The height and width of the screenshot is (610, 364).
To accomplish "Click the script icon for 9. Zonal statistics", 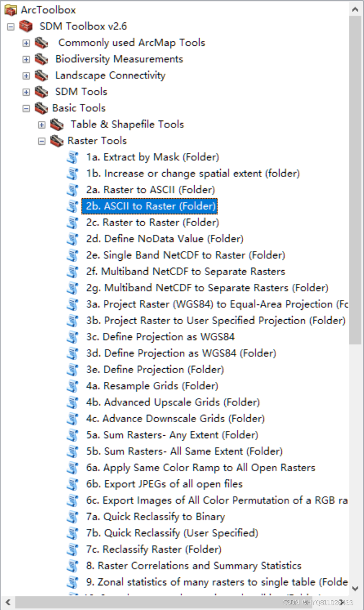I will 73,582.
